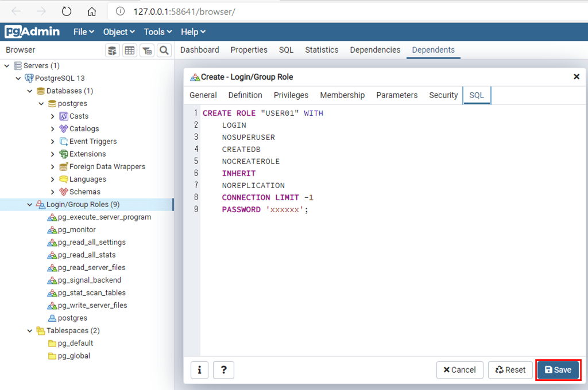This screenshot has width=588, height=390.
Task: Open the View Data table icon
Action: 130,50
